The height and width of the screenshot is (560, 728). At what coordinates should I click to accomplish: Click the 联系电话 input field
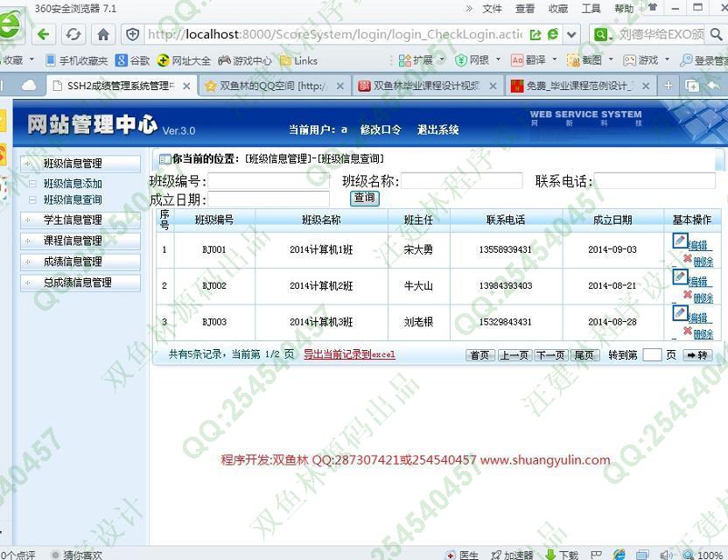(655, 180)
